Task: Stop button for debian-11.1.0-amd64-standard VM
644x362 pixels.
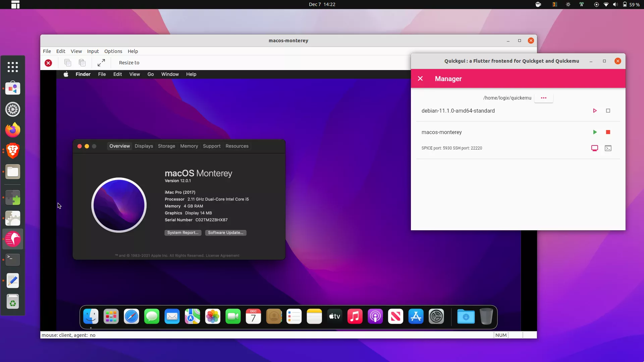Action: [x=608, y=111]
